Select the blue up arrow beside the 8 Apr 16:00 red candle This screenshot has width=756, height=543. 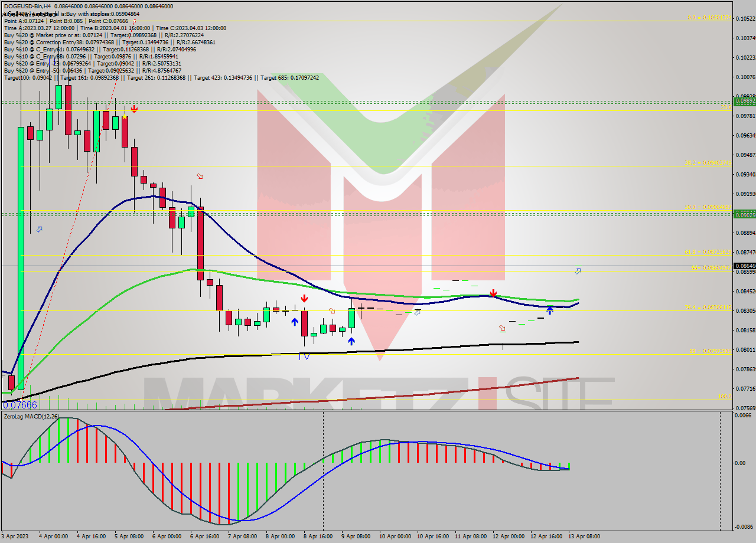294,322
